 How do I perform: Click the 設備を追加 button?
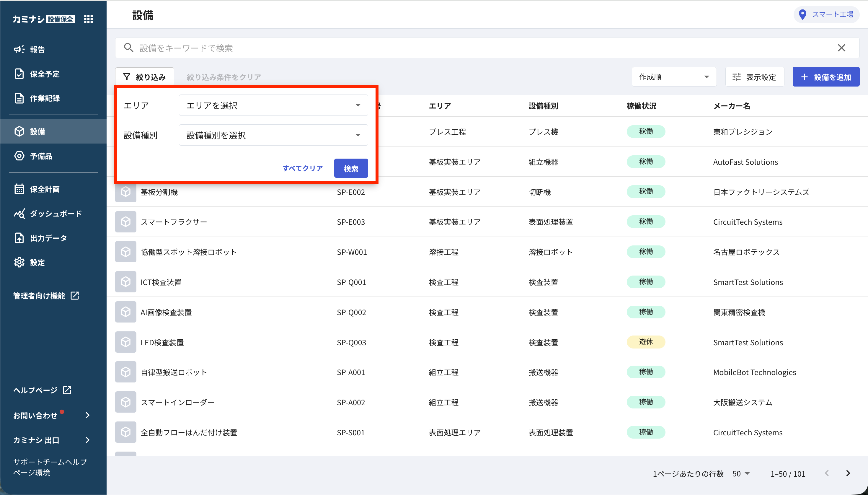point(826,77)
